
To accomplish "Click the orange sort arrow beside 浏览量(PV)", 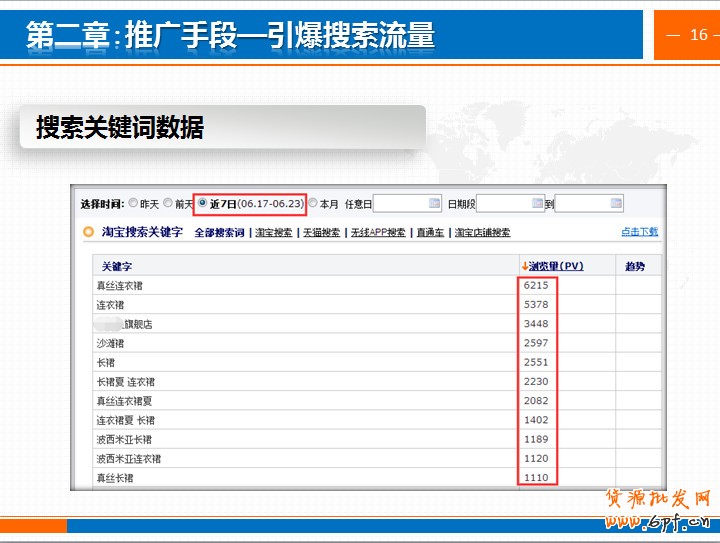I will point(524,266).
